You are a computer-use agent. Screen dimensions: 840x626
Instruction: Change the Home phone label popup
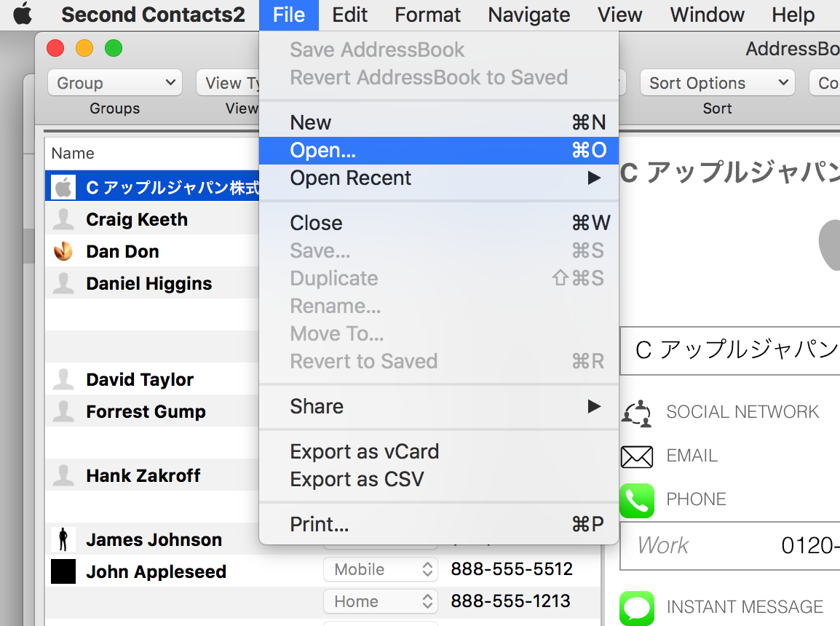[381, 601]
